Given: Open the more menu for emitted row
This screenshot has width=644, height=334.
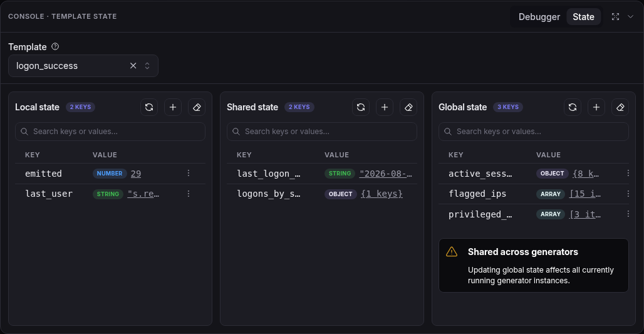Looking at the screenshot, I should click(x=189, y=174).
